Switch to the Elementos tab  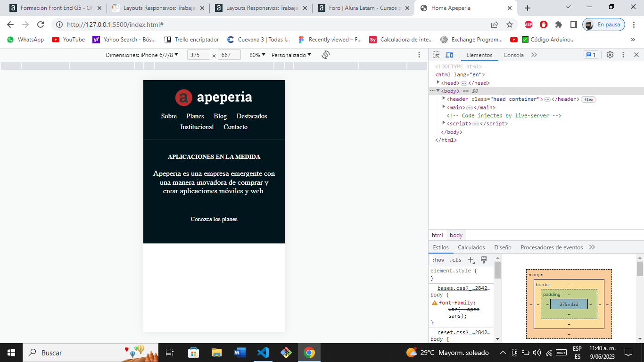[479, 55]
